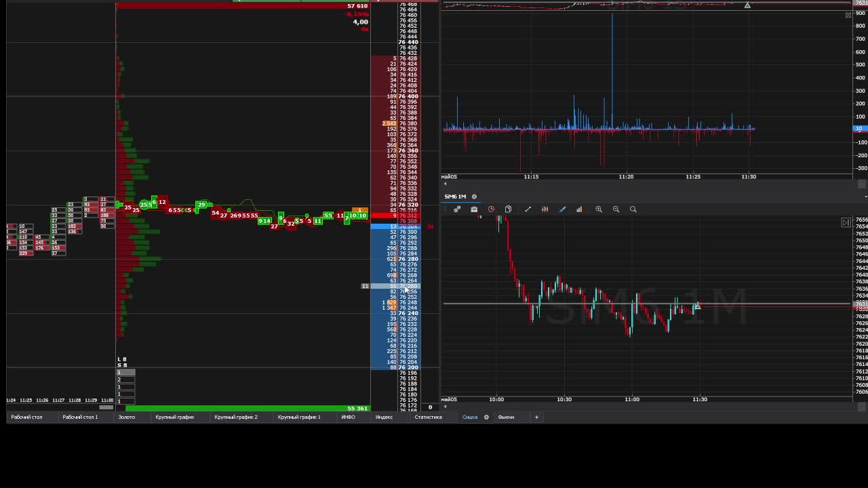Click the 11:20 time label on volume chart
The image size is (868, 488).
pos(626,177)
